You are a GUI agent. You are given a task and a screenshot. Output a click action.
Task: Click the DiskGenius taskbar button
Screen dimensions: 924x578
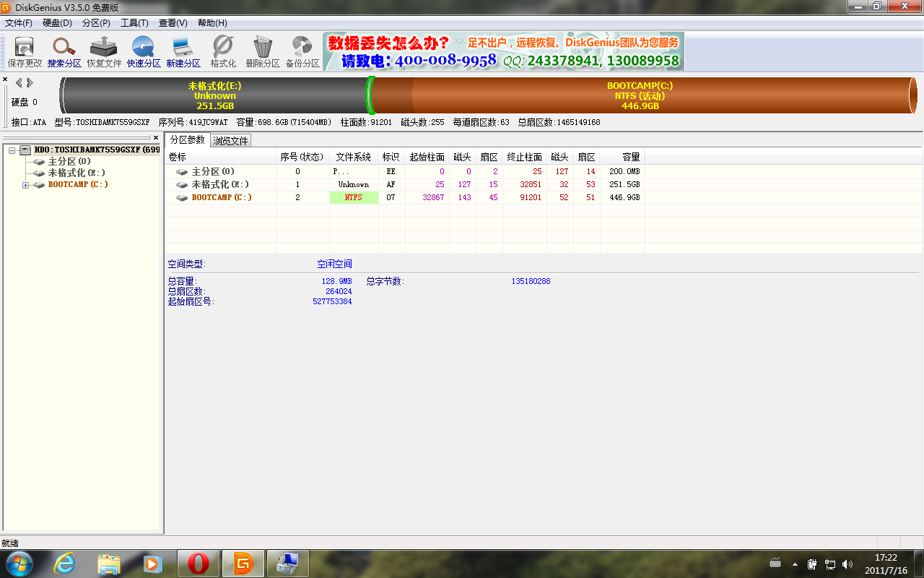pyautogui.click(x=243, y=563)
